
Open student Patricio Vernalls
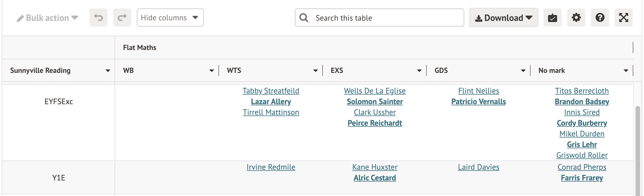point(478,102)
